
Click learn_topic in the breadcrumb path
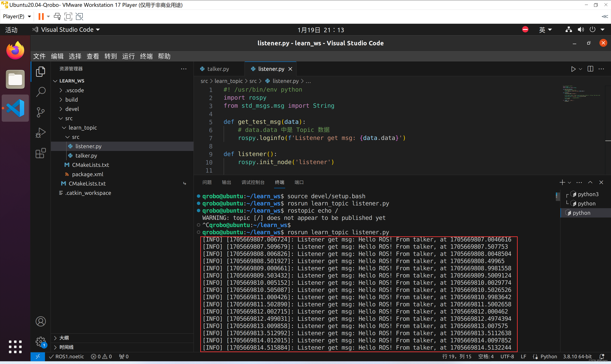click(x=228, y=81)
